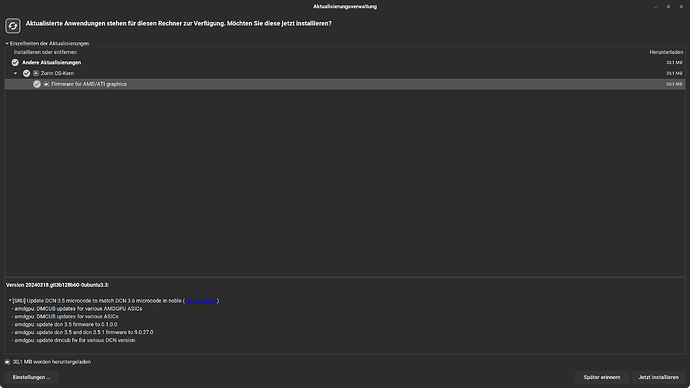Toggle the Zorin OS-Kern checkbox
Image resolution: width=690 pixels, height=388 pixels.
click(x=26, y=73)
